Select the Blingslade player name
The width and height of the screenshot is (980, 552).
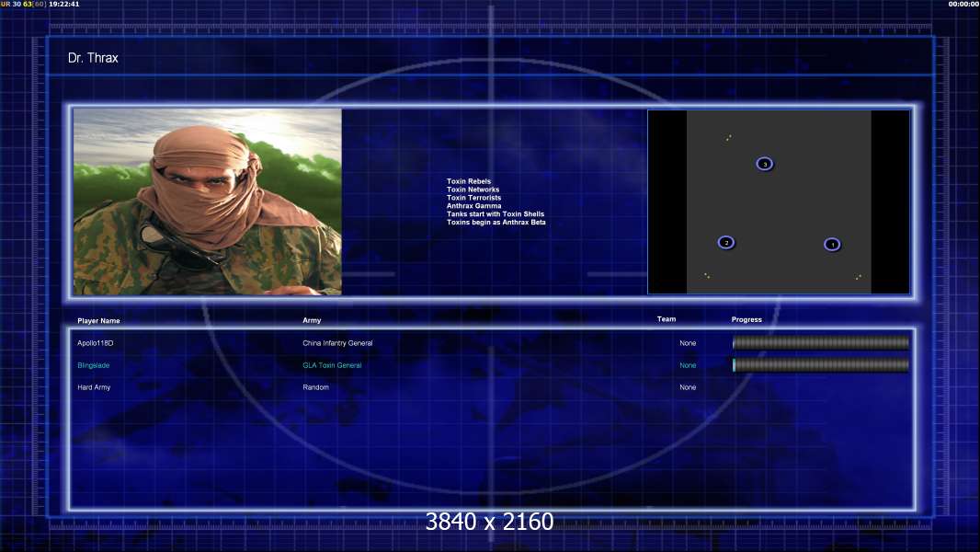coord(93,365)
